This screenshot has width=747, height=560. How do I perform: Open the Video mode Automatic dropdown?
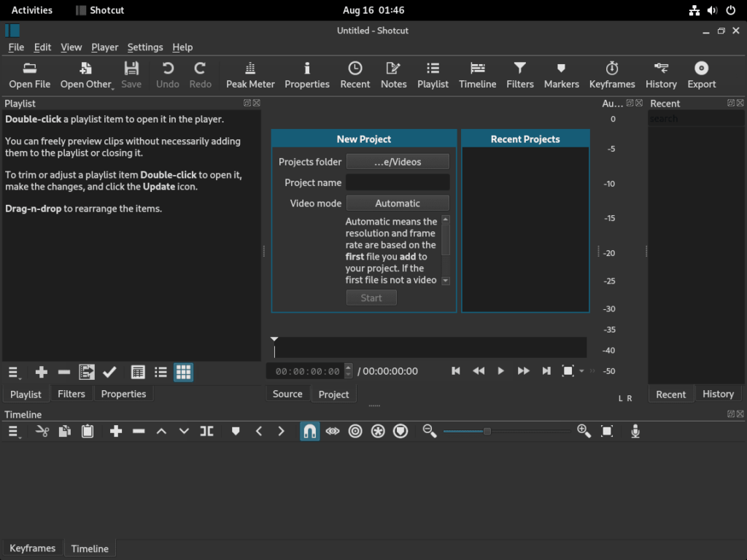[x=398, y=203]
